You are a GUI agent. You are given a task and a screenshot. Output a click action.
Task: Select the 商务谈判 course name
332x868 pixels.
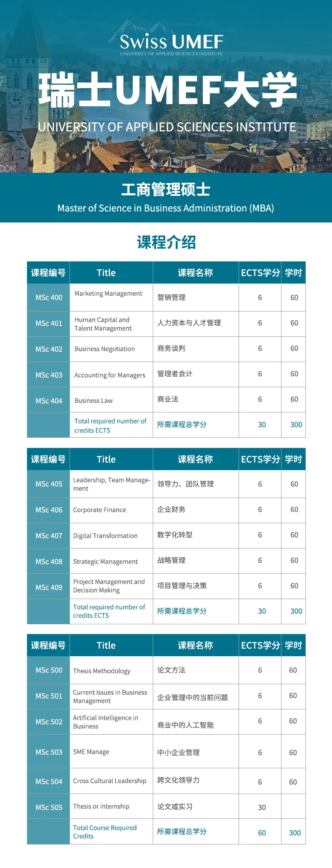click(171, 348)
